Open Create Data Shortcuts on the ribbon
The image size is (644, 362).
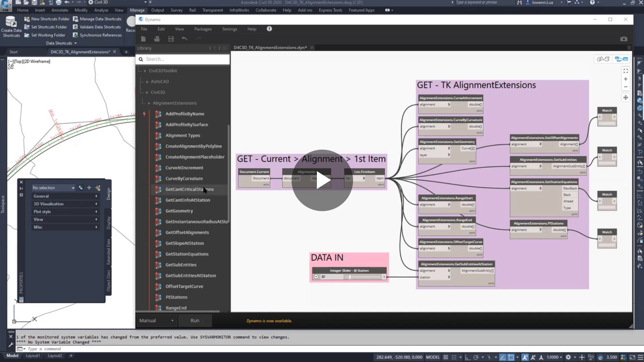click(x=11, y=27)
